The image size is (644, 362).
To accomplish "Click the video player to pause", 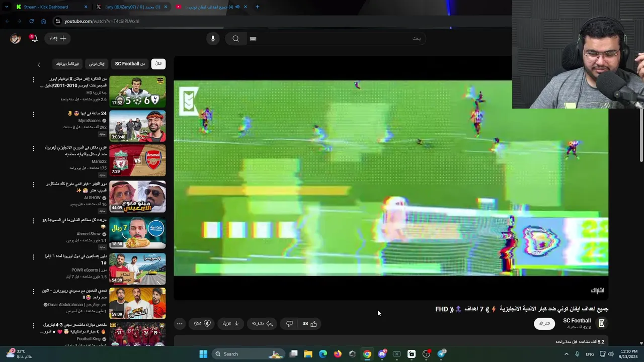I will [391, 178].
